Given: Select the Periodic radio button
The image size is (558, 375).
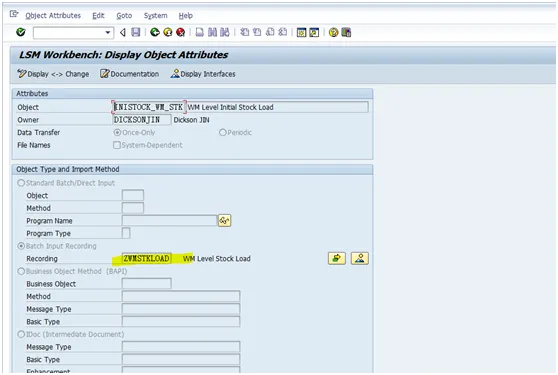Looking at the screenshot, I should pos(223,132).
